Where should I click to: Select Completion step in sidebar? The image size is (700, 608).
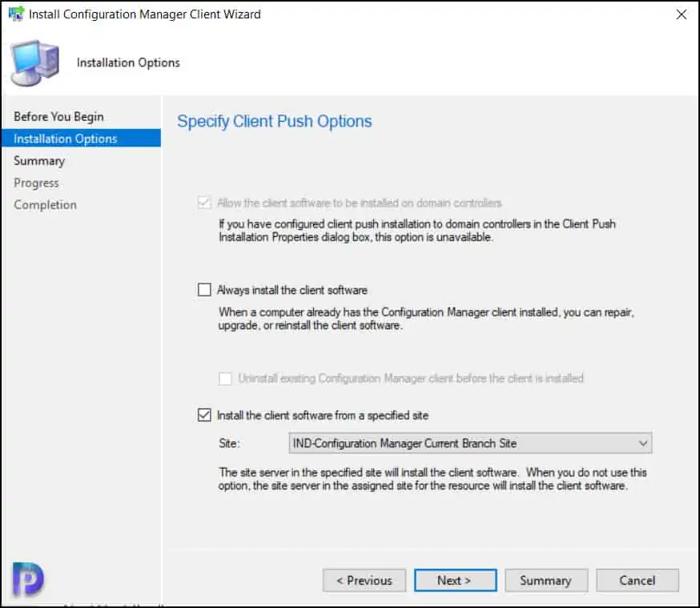tap(46, 205)
